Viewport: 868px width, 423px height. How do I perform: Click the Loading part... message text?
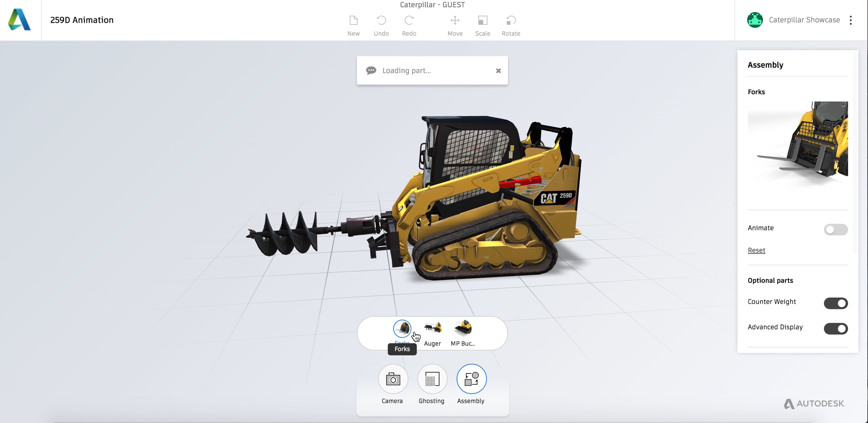pos(407,71)
